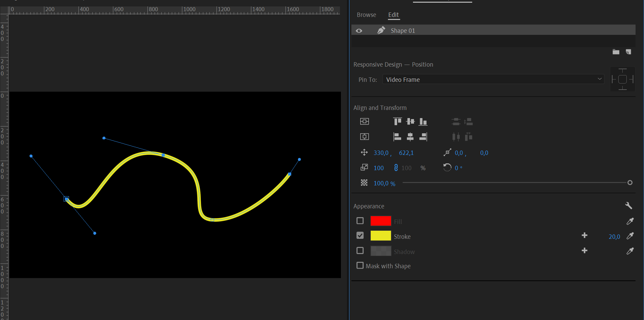This screenshot has height=320, width=644.
Task: Switch to the Edit tab
Action: [393, 15]
